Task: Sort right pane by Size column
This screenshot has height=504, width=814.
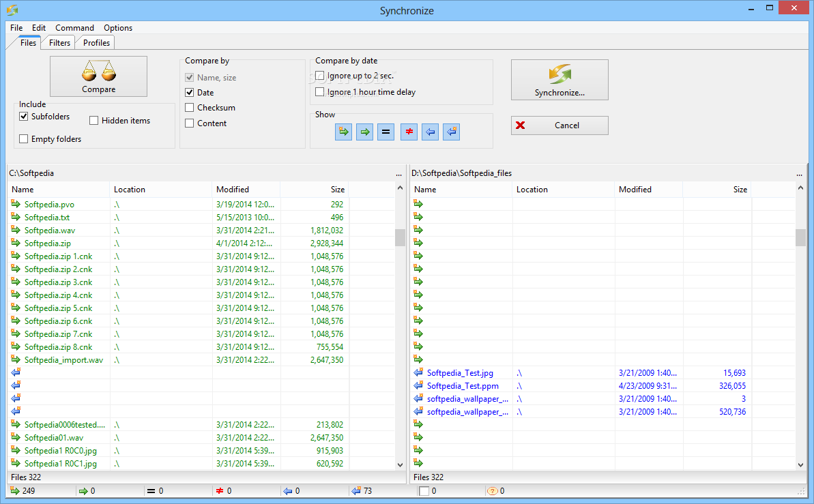Action: pyautogui.click(x=716, y=190)
